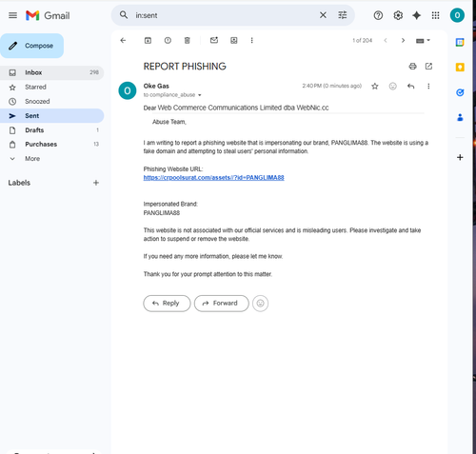The height and width of the screenshot is (454, 476).
Task: Open the Purchases folder
Action: (52, 145)
